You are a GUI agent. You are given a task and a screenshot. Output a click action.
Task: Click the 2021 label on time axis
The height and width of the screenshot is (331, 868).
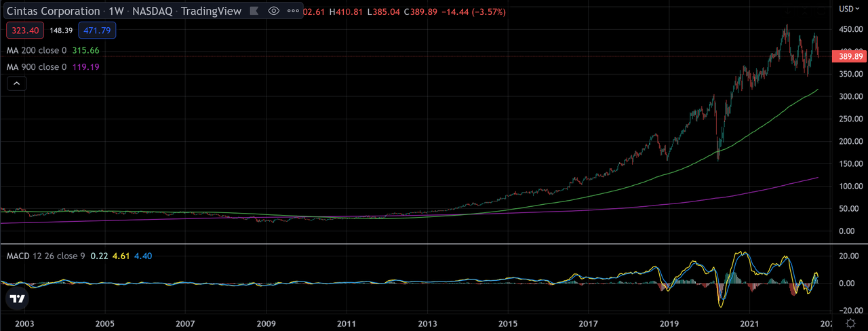tap(749, 324)
